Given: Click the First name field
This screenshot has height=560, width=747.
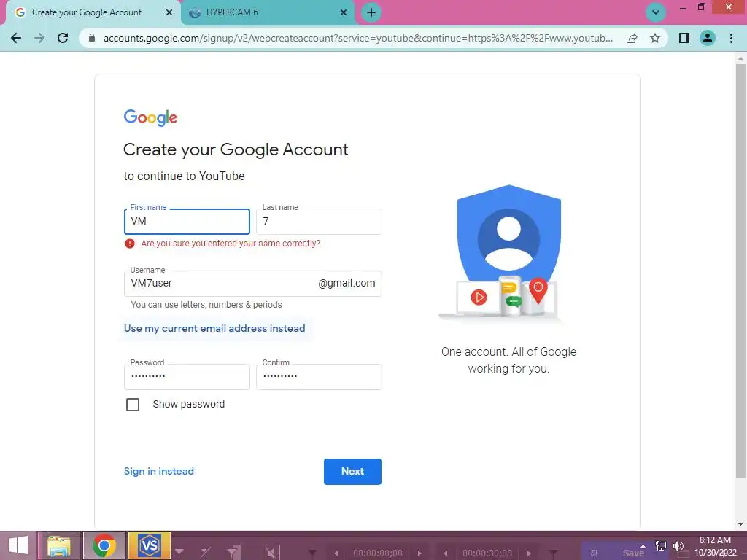Looking at the screenshot, I should 187,222.
